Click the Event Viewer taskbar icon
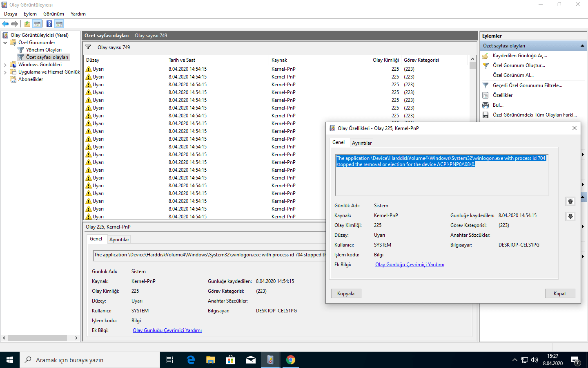This screenshot has height=368, width=588. (270, 360)
